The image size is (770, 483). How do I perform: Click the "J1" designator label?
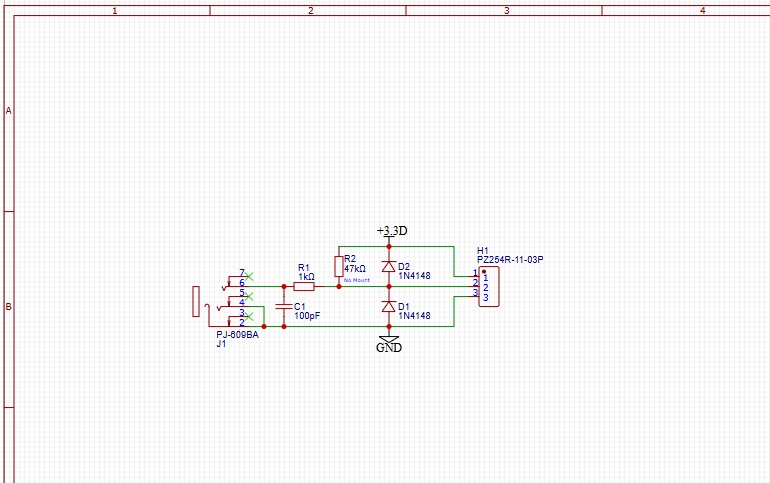pyautogui.click(x=221, y=344)
